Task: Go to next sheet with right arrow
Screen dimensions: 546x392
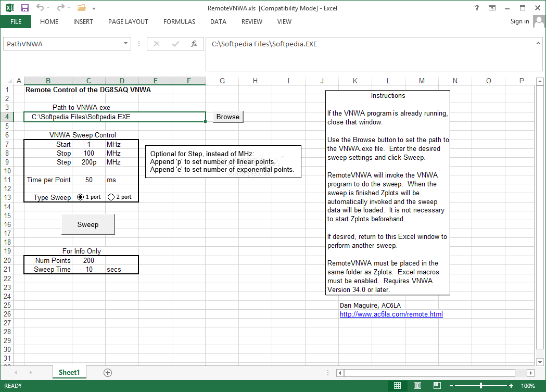Action: tap(31, 373)
